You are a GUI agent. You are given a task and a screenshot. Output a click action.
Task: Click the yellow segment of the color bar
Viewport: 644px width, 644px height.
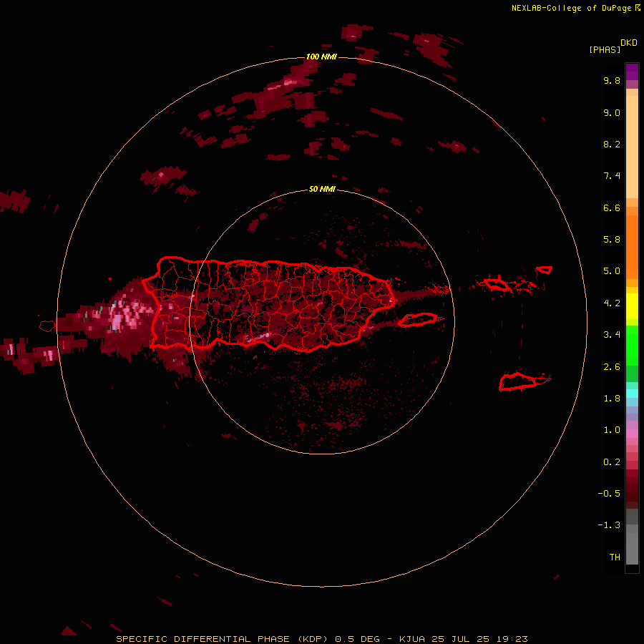pos(632,306)
